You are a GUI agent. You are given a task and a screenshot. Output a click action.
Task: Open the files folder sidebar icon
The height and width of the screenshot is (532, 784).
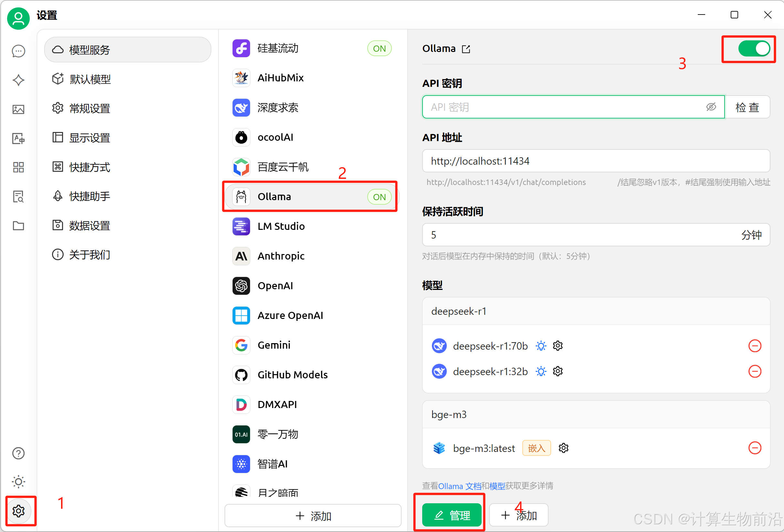(18, 226)
